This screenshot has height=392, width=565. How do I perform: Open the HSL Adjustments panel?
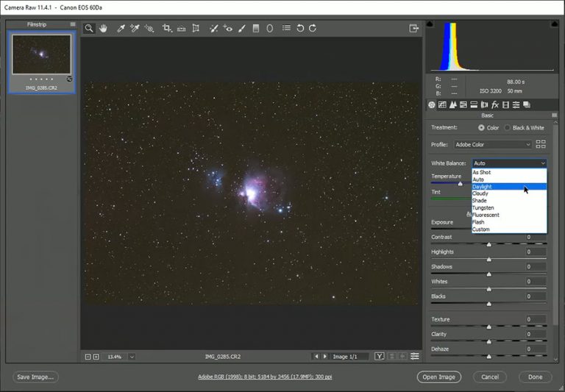(x=463, y=105)
